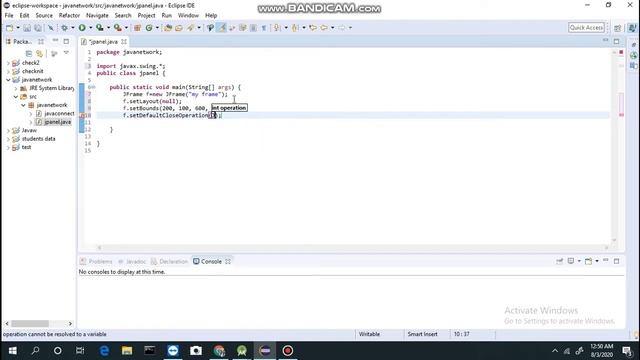Click Package Explorer focus task icon

(x=54, y=53)
